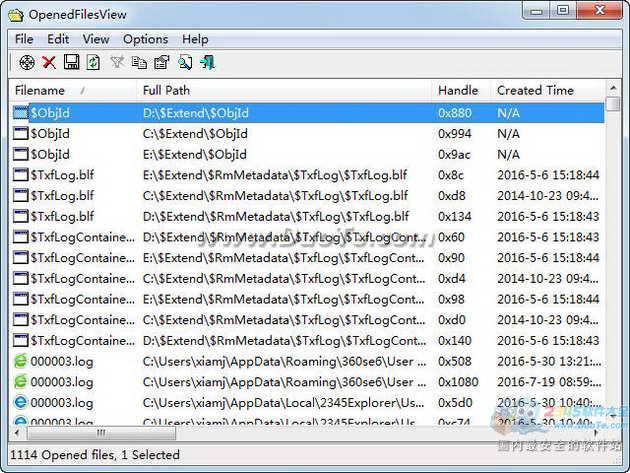The width and height of the screenshot is (630, 473).
Task: Click the find magnifier toolbar icon
Action: coord(185,63)
